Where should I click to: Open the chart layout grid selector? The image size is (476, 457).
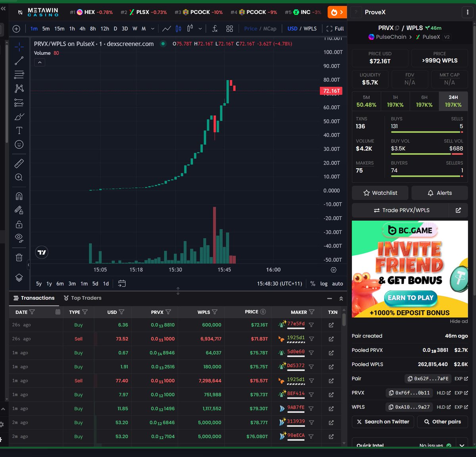pos(230,29)
